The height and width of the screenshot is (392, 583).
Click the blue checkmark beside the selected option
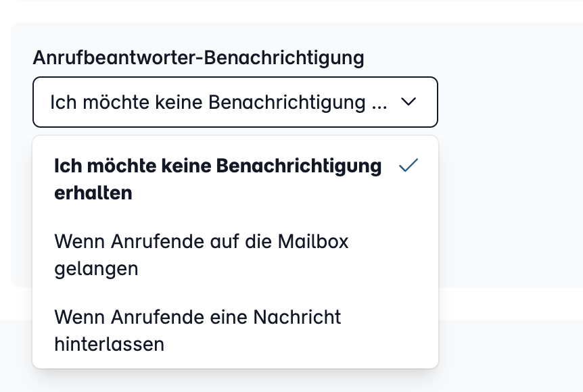(x=409, y=166)
